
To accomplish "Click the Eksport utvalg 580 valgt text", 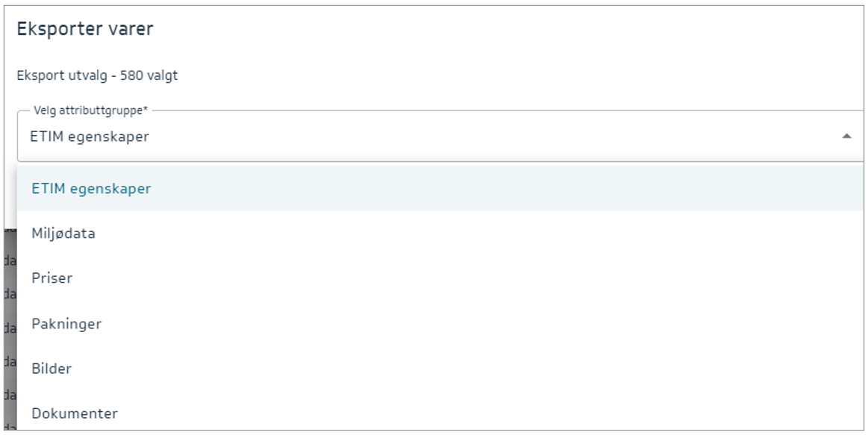I will (x=97, y=75).
